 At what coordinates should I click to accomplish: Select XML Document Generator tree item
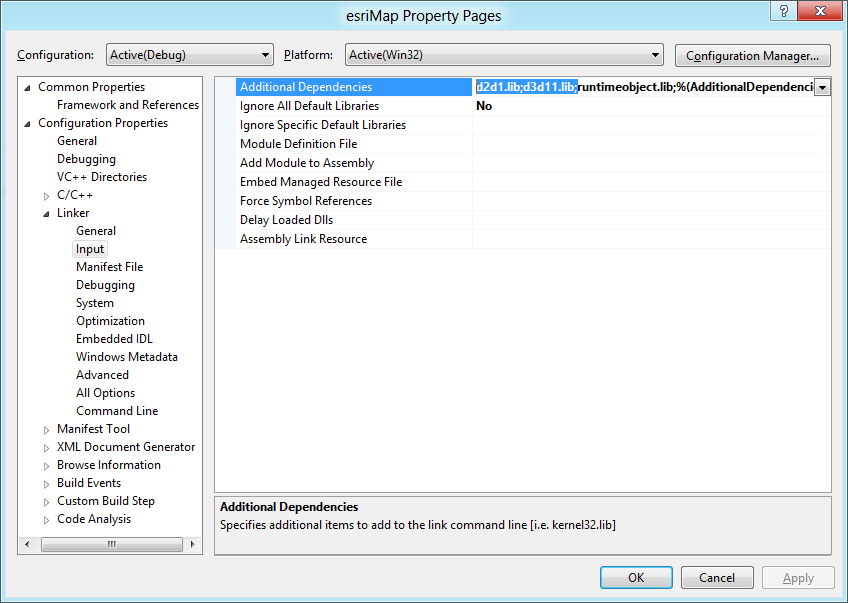point(126,447)
